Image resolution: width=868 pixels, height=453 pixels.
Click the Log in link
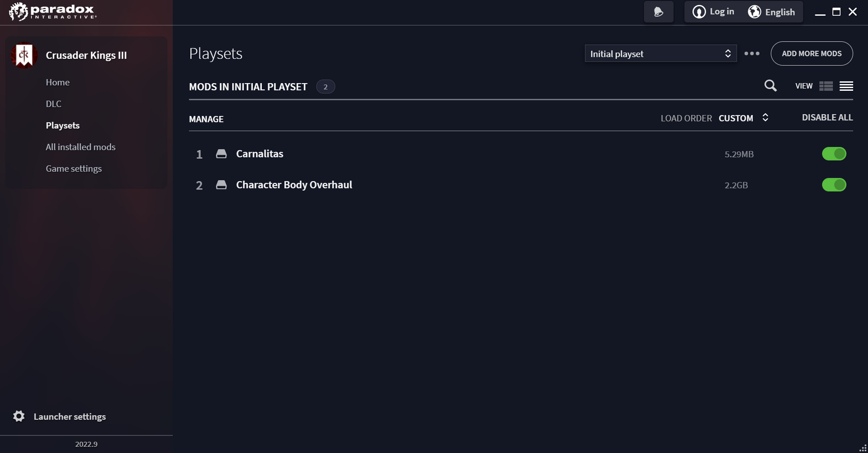(722, 12)
